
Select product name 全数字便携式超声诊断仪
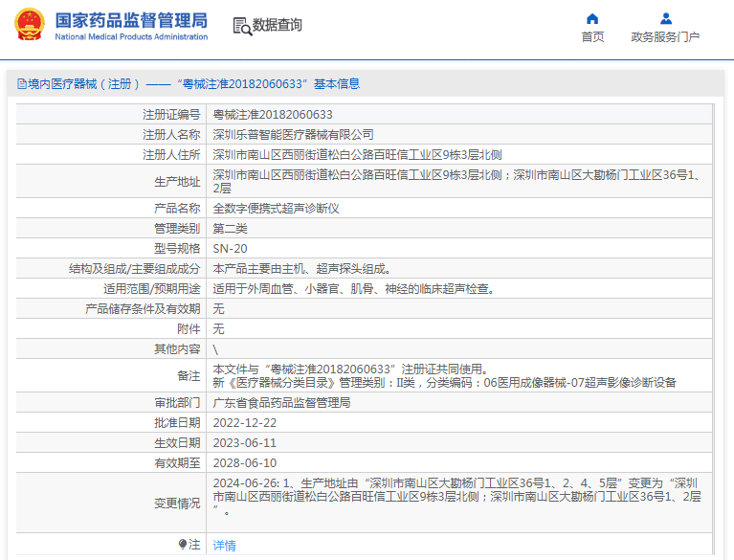[276, 209]
